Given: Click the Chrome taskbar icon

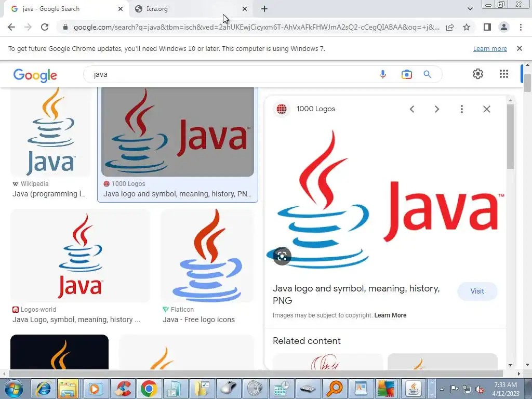Looking at the screenshot, I should click(149, 389).
